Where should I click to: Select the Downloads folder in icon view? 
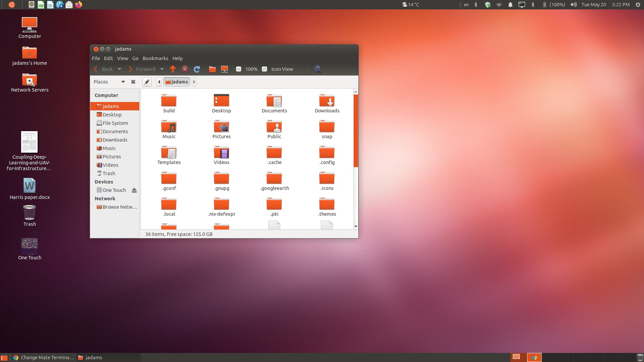(327, 103)
